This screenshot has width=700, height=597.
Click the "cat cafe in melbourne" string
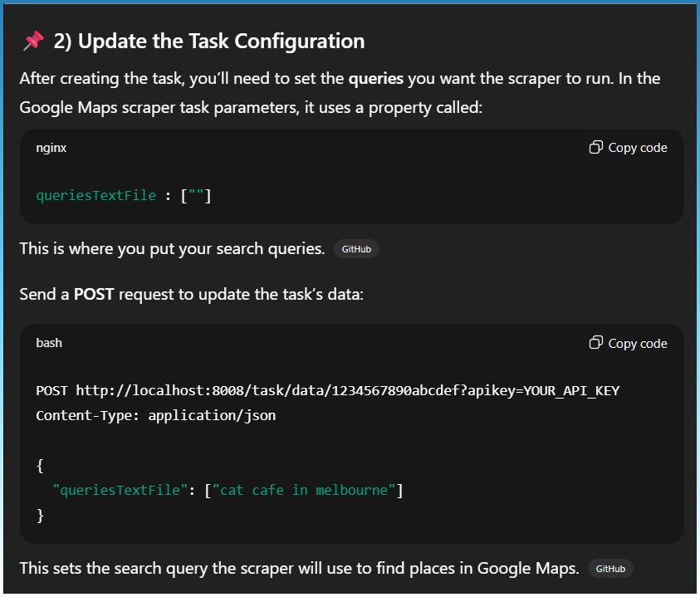click(303, 490)
